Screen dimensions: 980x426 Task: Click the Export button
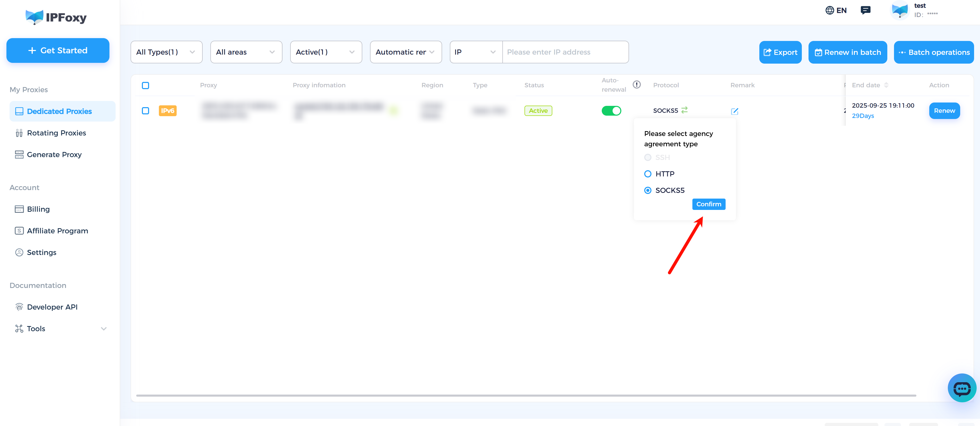pos(780,52)
